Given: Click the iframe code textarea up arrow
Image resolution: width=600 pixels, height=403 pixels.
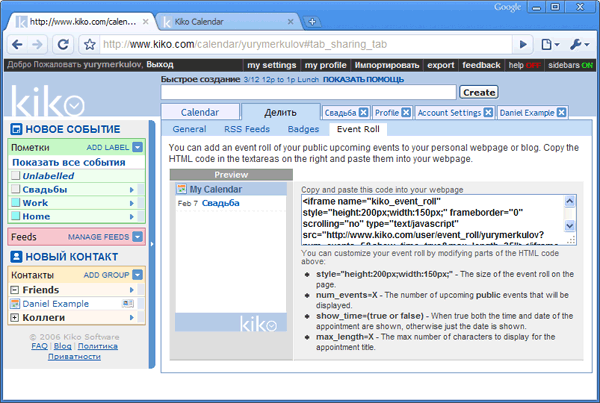Looking at the screenshot, I should (x=569, y=201).
